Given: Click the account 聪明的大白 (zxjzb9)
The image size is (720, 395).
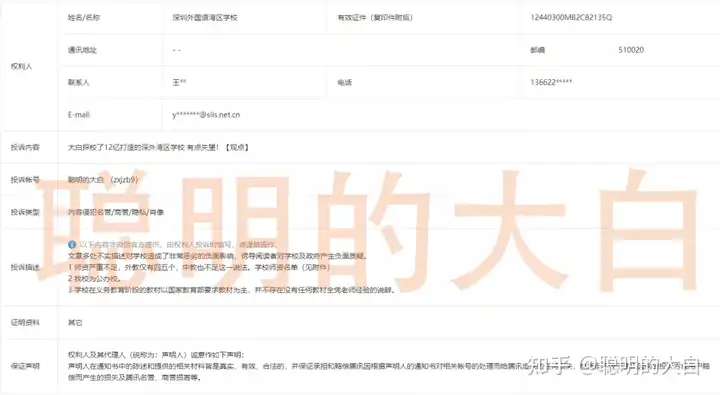Looking at the screenshot, I should click(103, 180).
